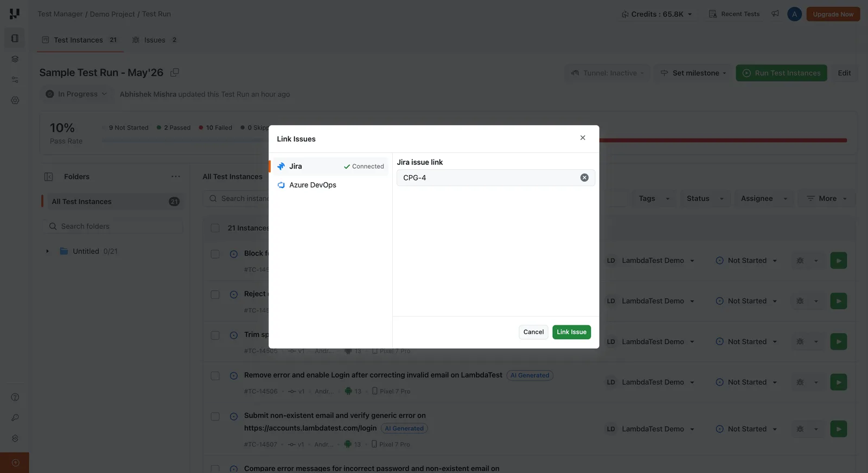
Task: Open the layers sidebar icon
Action: [x=15, y=59]
